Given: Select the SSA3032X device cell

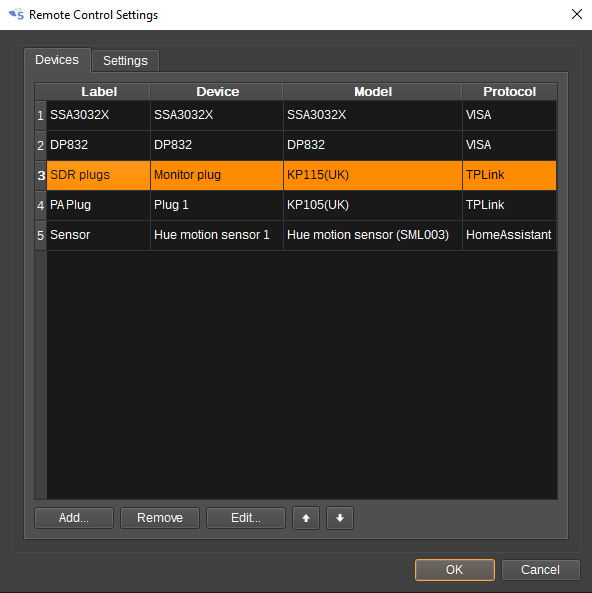Looking at the screenshot, I should click(217, 115).
